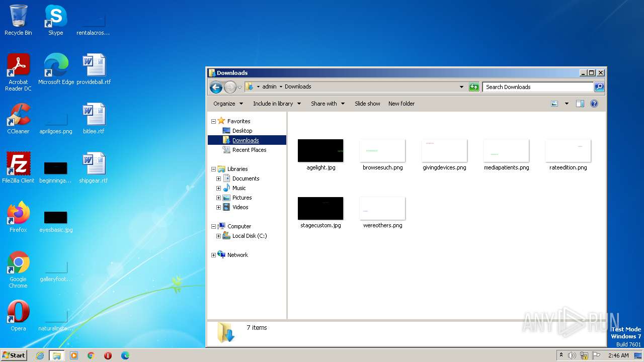Select Downloads under Favorites
Image resolution: width=644 pixels, height=362 pixels.
pos(246,140)
